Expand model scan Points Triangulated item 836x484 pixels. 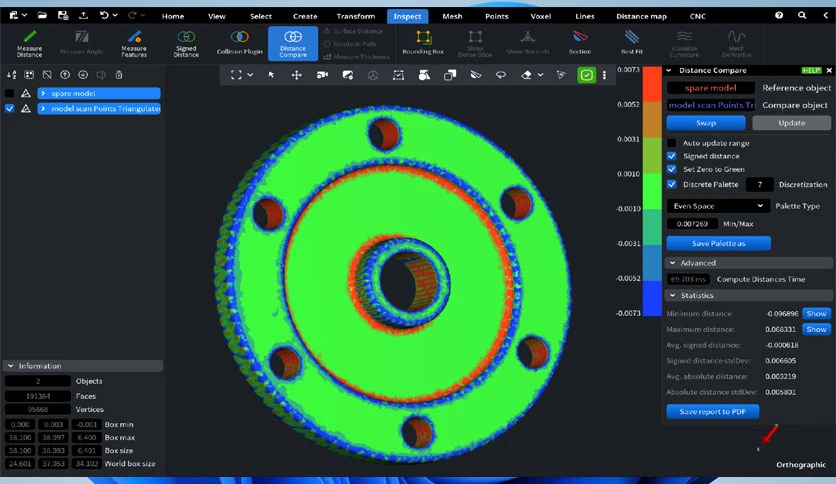click(43, 108)
